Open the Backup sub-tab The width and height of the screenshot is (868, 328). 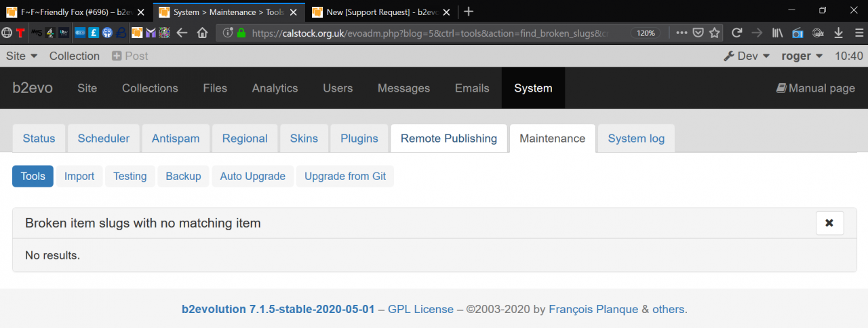tap(183, 176)
